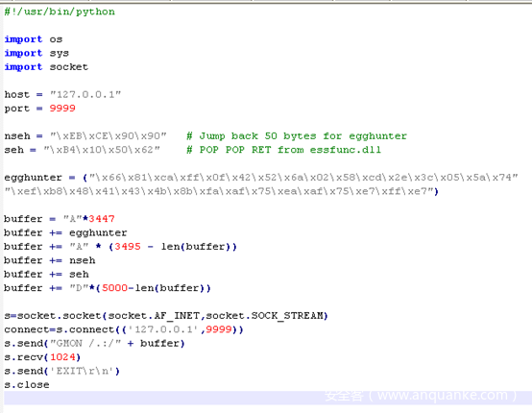The image size is (532, 413).
Task: Click the line 'buffer += seh'
Action: (46, 274)
